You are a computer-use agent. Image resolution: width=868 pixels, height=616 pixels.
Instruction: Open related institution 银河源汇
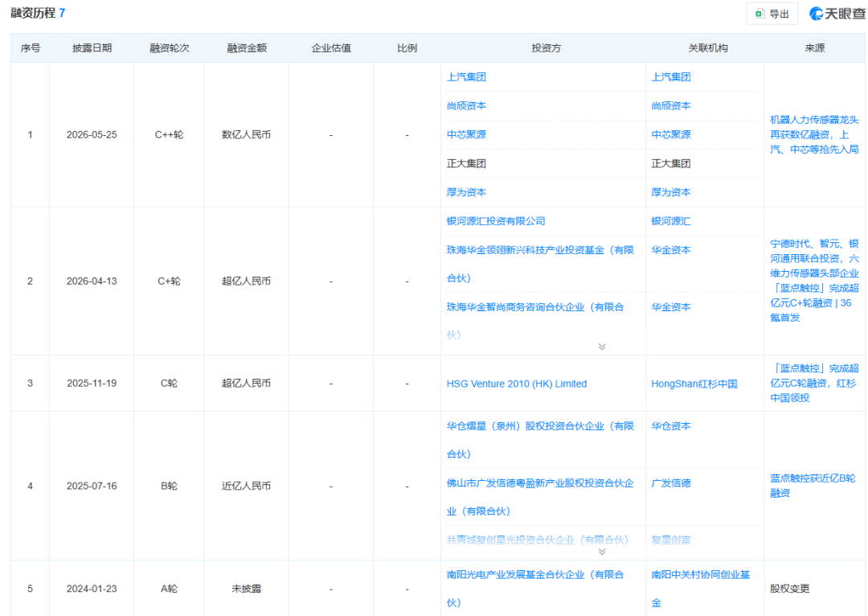(671, 221)
